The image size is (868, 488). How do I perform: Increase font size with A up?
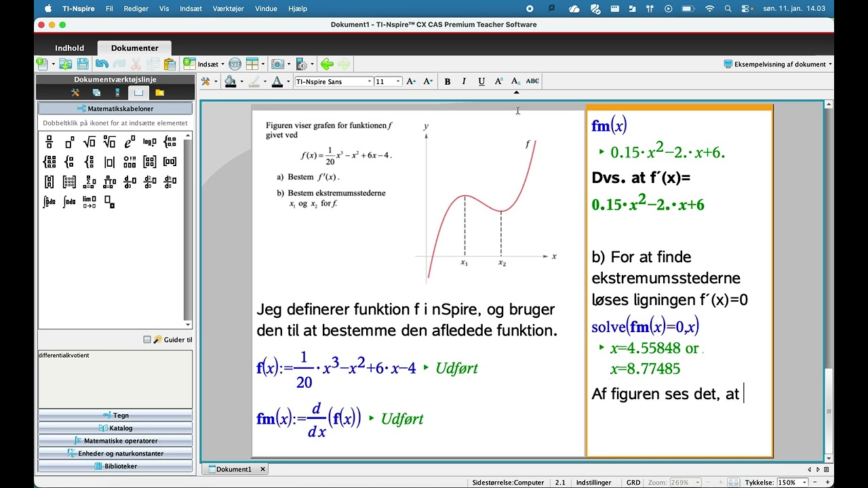click(411, 81)
